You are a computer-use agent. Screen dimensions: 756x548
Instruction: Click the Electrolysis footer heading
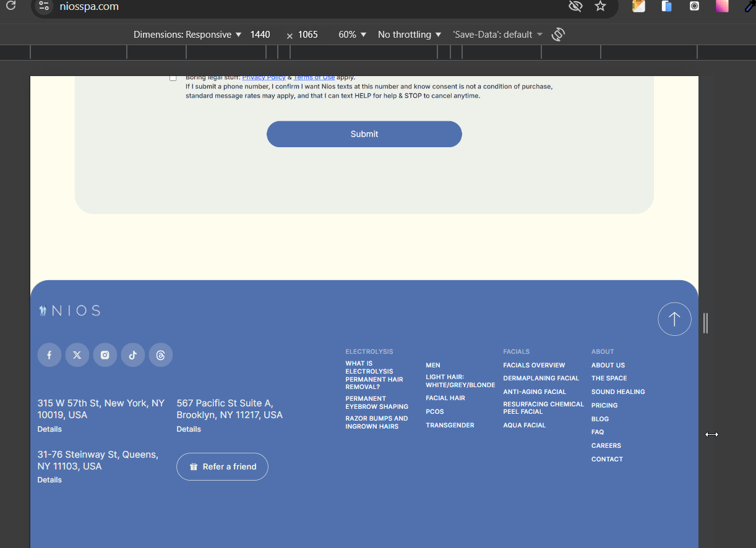[x=369, y=352]
